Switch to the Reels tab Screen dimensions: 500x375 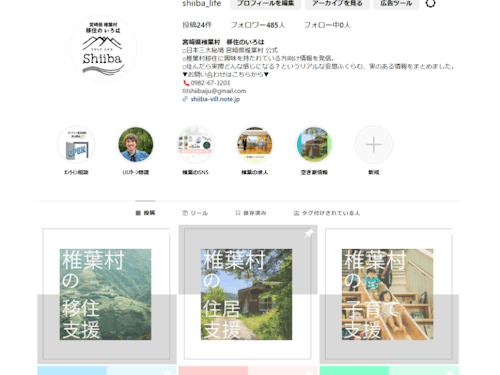click(x=195, y=213)
